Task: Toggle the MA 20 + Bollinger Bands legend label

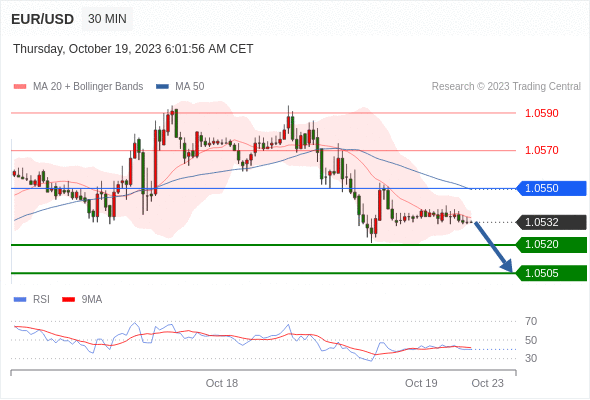Action: [88, 87]
